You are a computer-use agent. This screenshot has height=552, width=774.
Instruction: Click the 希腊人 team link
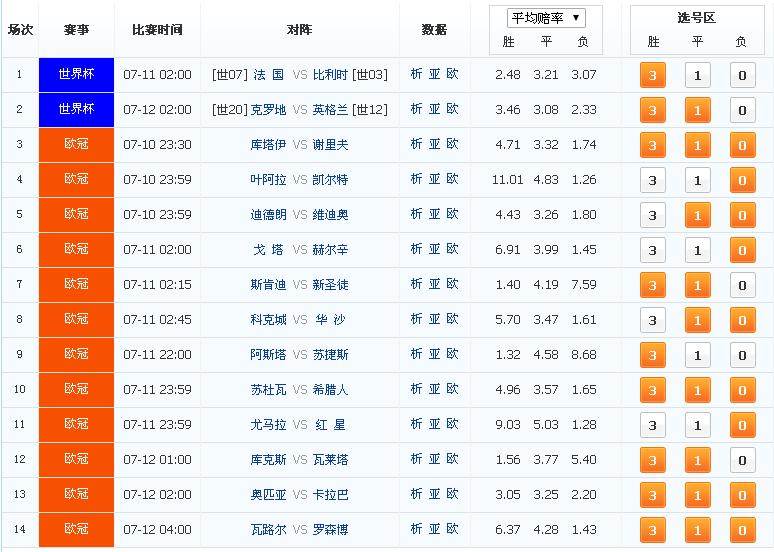tap(330, 390)
